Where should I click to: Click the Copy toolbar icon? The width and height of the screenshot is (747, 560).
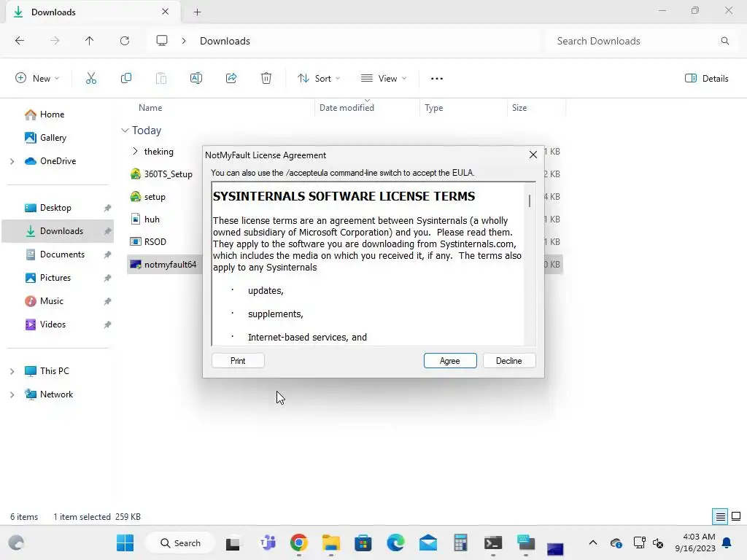pyautogui.click(x=126, y=78)
